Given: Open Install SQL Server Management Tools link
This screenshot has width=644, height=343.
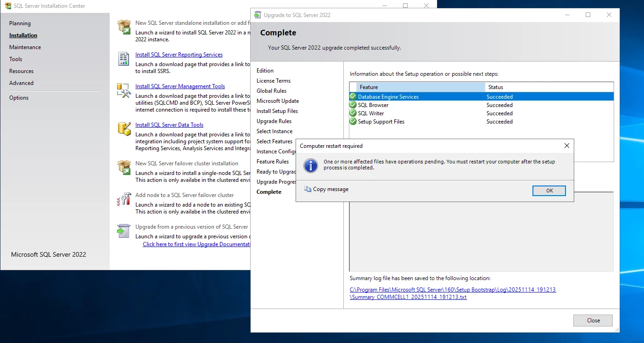Looking at the screenshot, I should click(x=180, y=86).
